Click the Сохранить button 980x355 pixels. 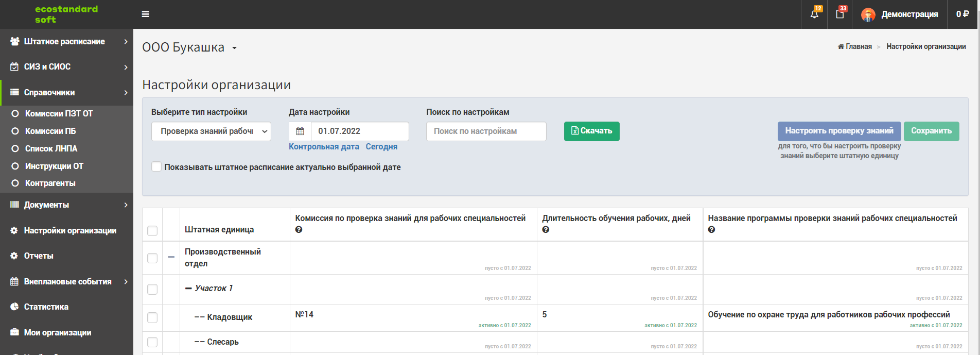coord(932,131)
